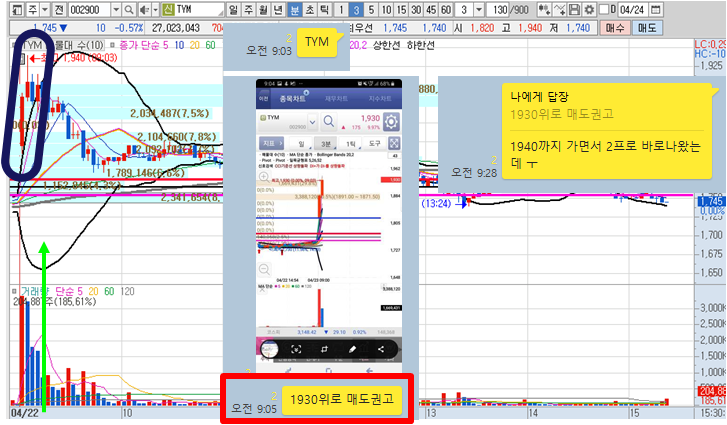Click the open price 1,820
This screenshot has height=425, width=727.
pyautogui.click(x=482, y=28)
